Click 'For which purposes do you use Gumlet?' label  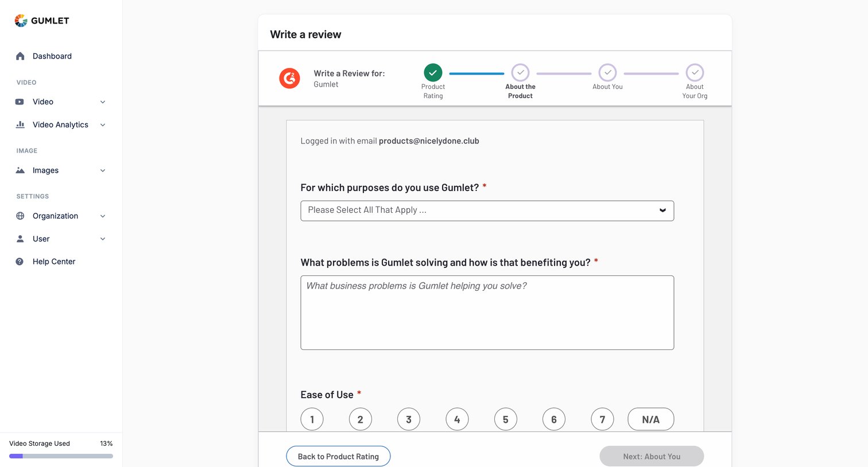(390, 188)
